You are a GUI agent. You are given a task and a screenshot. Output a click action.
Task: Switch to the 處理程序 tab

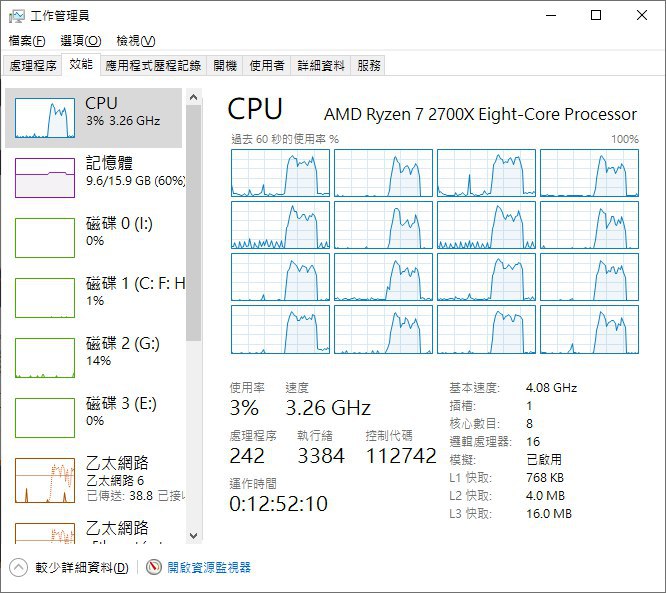click(33, 65)
